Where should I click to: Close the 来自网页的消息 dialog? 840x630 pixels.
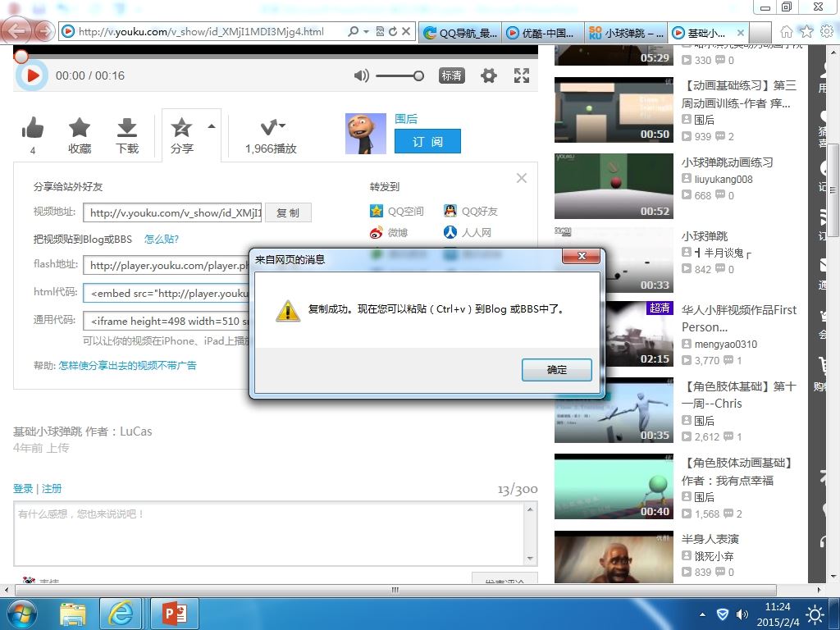click(582, 256)
